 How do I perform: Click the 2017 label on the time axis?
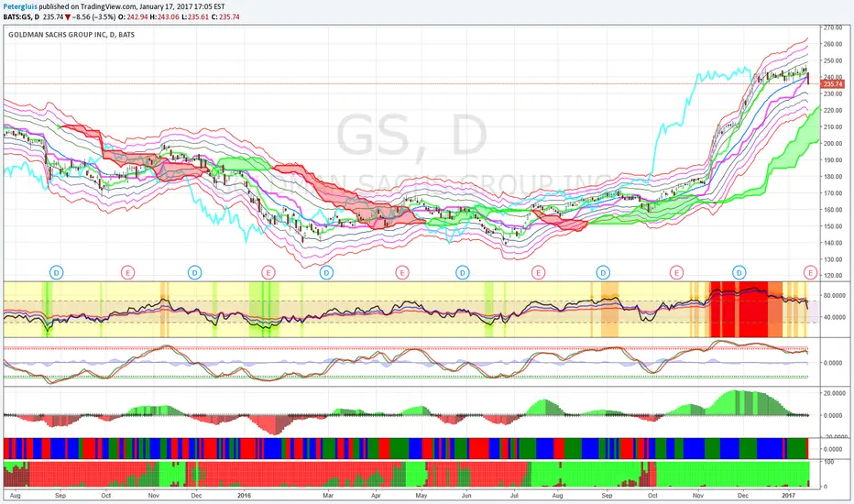(788, 496)
